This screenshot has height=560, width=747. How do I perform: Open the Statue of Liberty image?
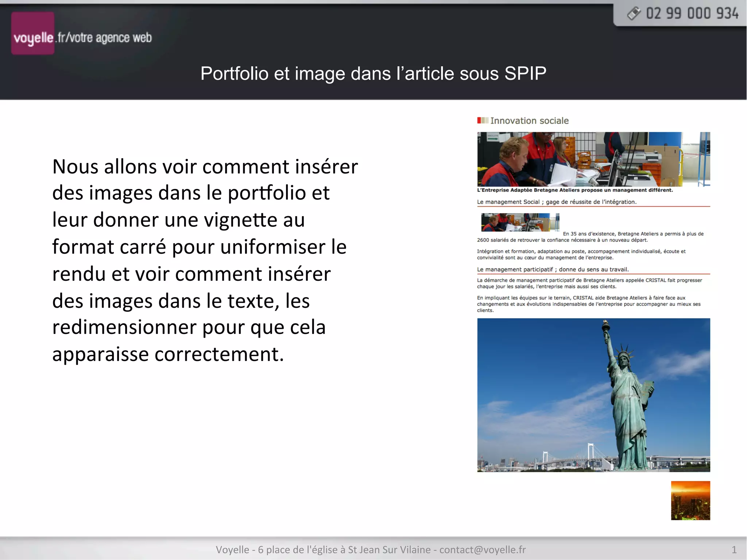593,395
